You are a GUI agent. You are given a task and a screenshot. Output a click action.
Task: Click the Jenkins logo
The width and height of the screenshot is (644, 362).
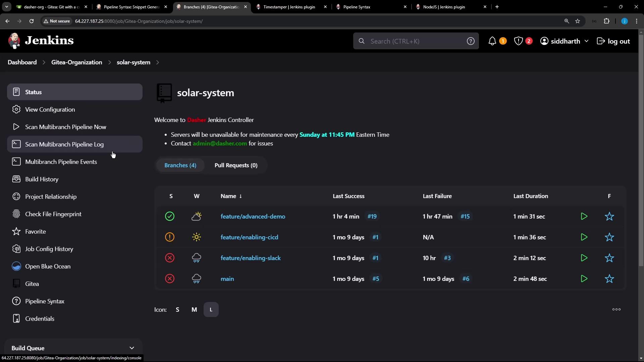tap(41, 41)
